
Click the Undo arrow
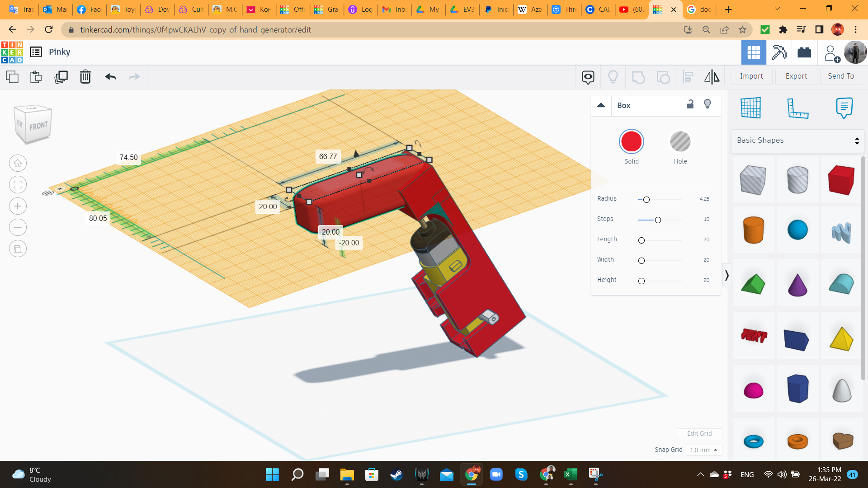coord(110,77)
